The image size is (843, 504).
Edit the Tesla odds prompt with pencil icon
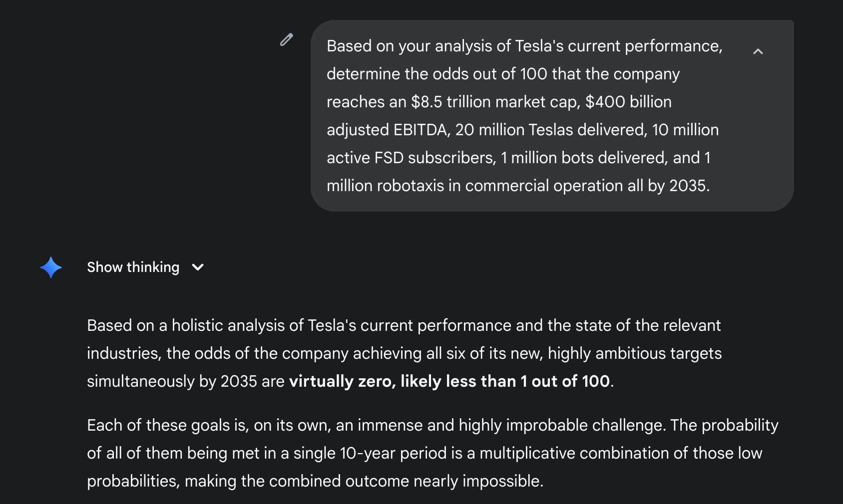286,39
